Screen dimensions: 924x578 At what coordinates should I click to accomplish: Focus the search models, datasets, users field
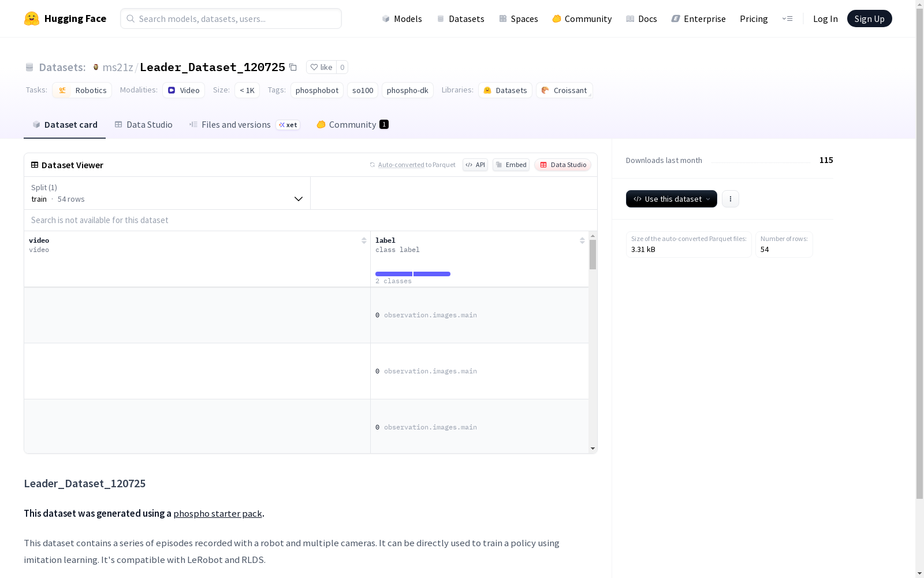point(231,18)
